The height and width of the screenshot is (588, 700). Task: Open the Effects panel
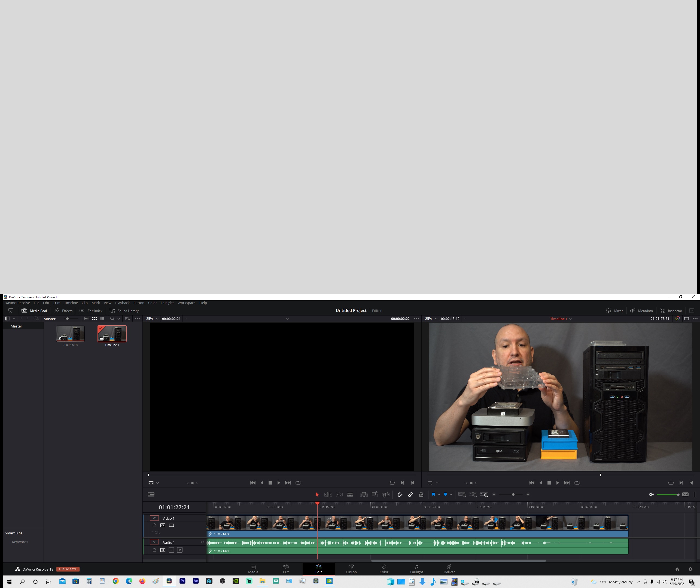[x=63, y=310]
